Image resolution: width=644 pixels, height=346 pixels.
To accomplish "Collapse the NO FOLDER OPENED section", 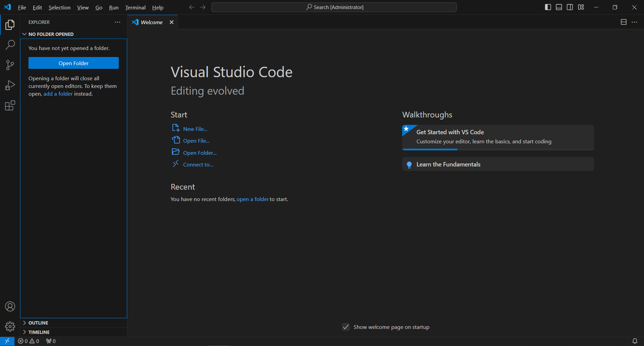I will click(73, 34).
